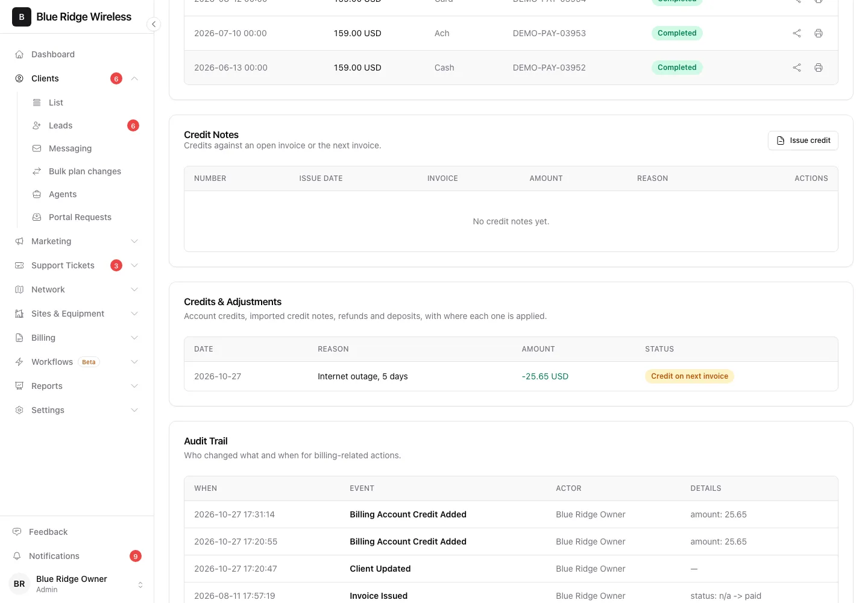Screen dimensions: 868x603
Task: Expand the Billing menu section
Action: [x=134, y=338]
